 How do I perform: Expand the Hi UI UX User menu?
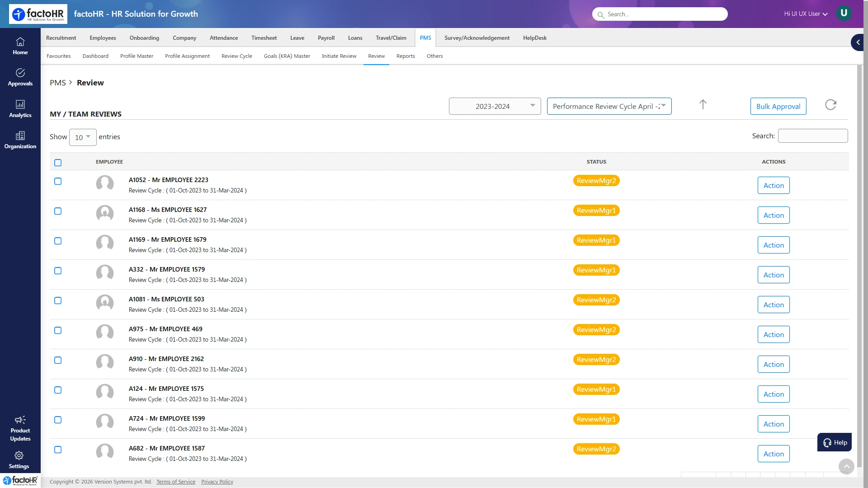click(806, 14)
